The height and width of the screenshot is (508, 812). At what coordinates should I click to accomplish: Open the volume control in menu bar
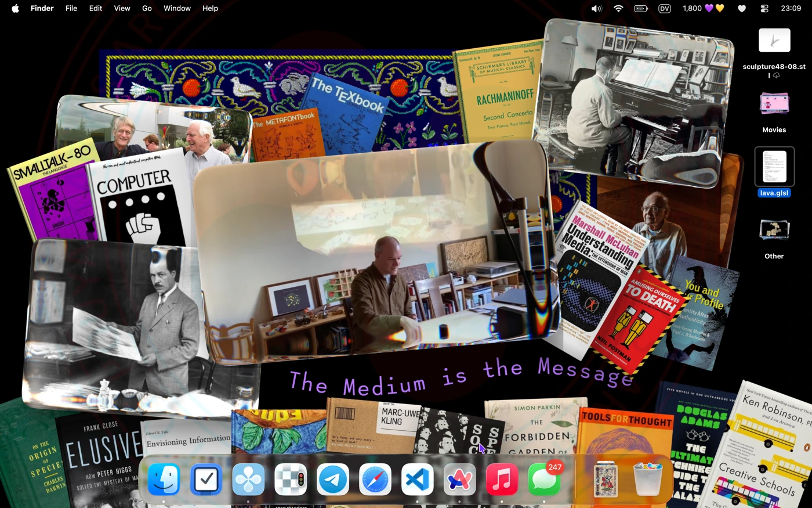point(596,8)
